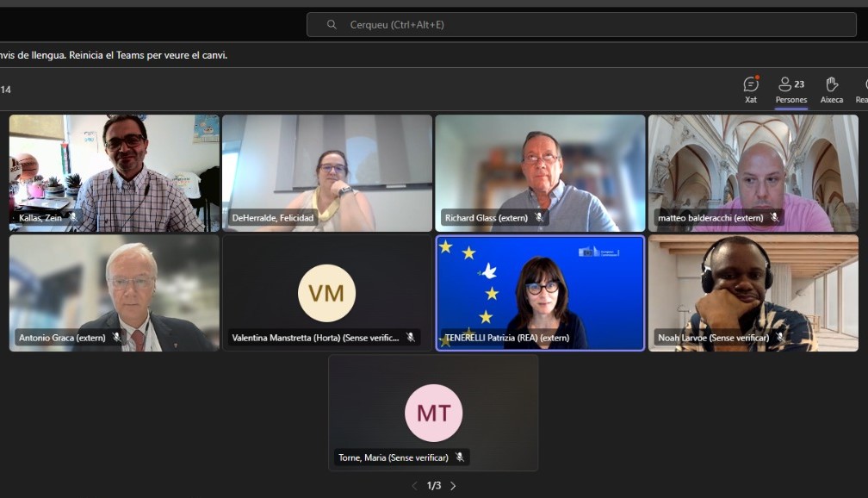The image size is (868, 498).
Task: Click muted mic icon beside matteo balderacchi
Action: pos(774,218)
